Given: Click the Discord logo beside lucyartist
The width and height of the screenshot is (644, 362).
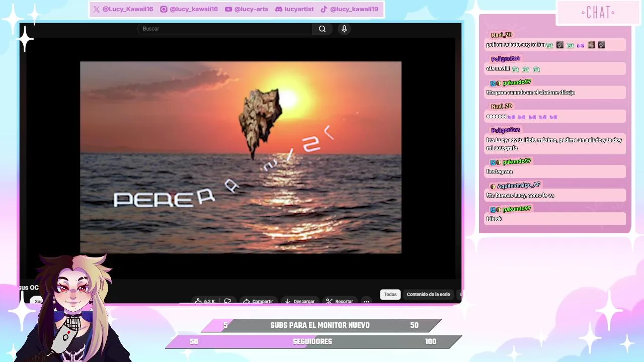Looking at the screenshot, I should (x=279, y=9).
